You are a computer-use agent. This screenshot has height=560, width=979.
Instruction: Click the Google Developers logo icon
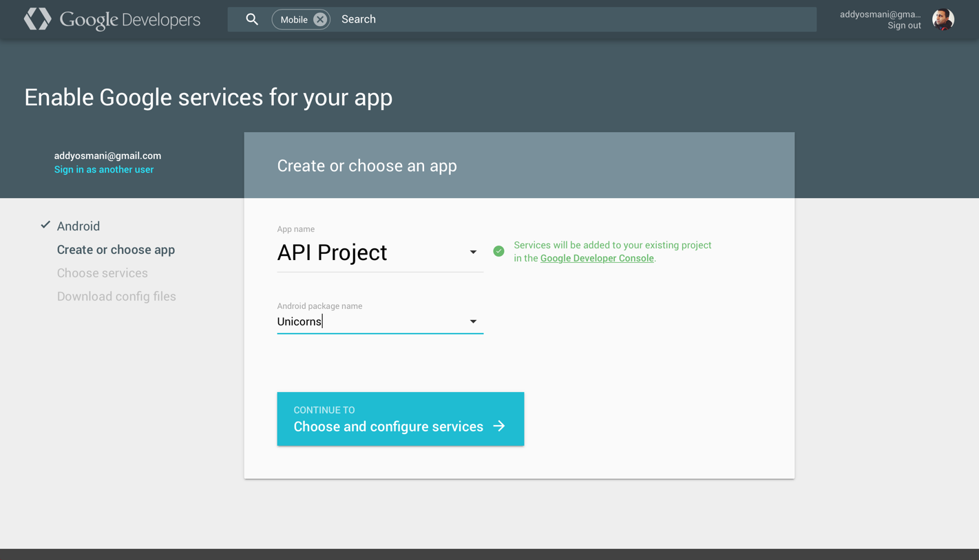tap(36, 19)
